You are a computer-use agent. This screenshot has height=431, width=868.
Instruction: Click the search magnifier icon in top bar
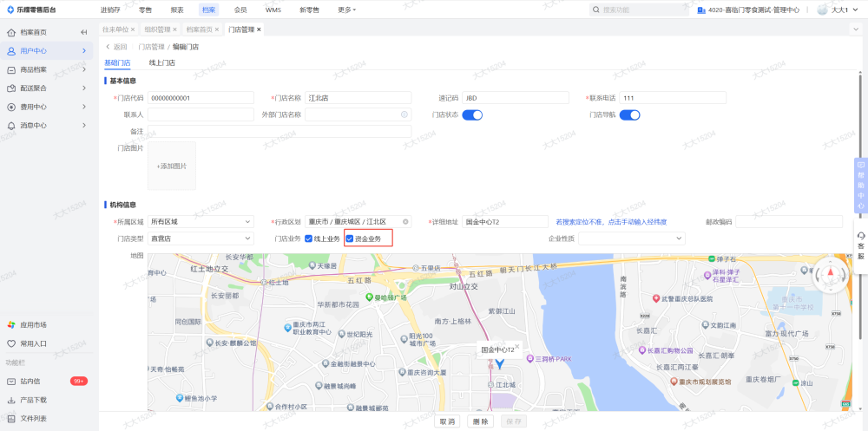coord(595,10)
